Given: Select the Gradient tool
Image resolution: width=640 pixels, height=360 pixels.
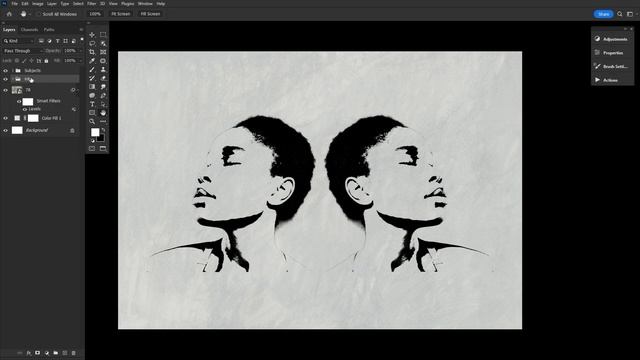Looking at the screenshot, I should 92,87.
